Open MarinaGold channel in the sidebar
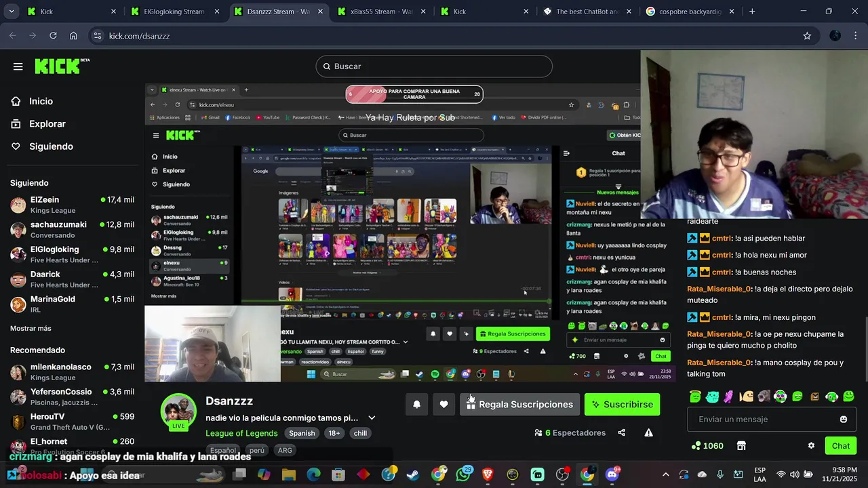The width and height of the screenshot is (868, 488). click(72, 304)
